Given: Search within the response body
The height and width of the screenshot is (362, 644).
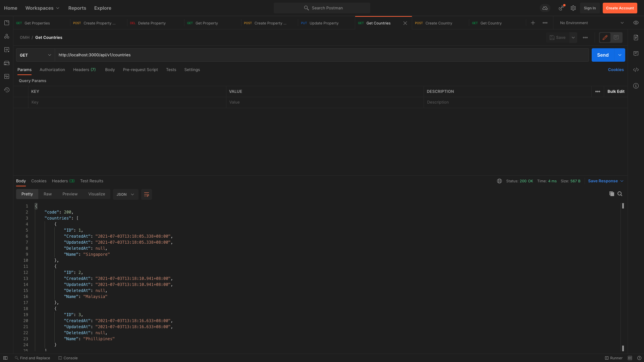Looking at the screenshot, I should click(x=620, y=194).
